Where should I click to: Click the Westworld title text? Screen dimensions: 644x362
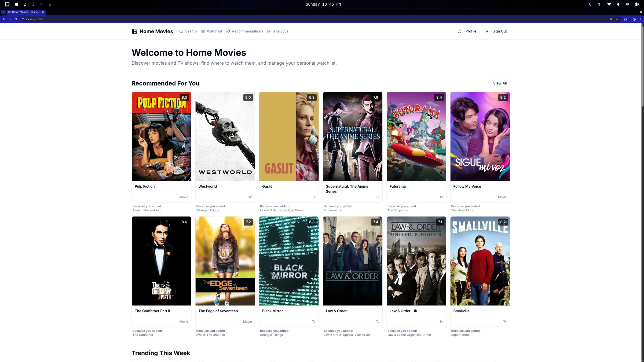(208, 186)
